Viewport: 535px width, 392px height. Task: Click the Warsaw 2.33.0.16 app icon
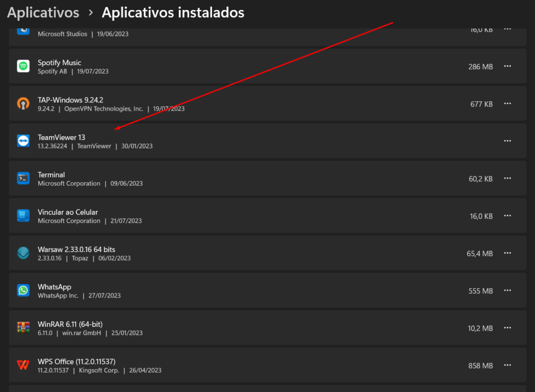pyautogui.click(x=23, y=253)
